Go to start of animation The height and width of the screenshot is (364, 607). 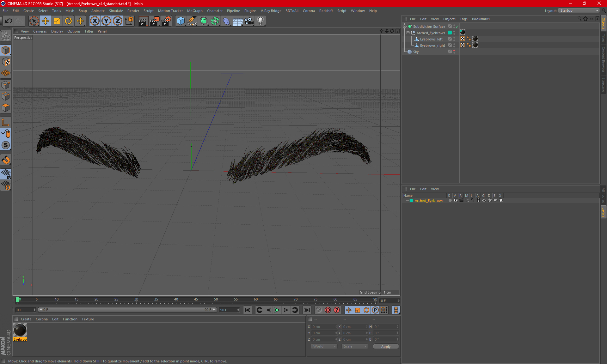[247, 310]
